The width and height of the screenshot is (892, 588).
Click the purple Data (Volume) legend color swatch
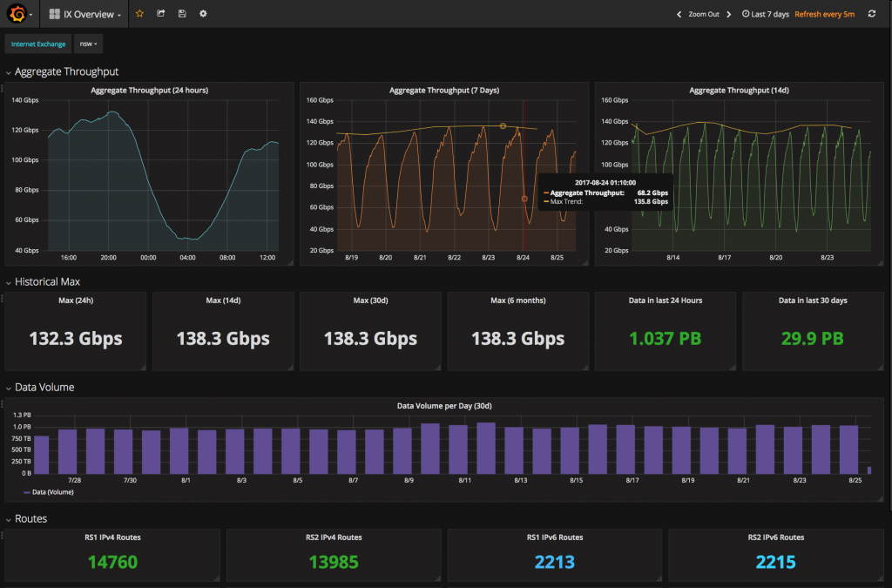28,492
